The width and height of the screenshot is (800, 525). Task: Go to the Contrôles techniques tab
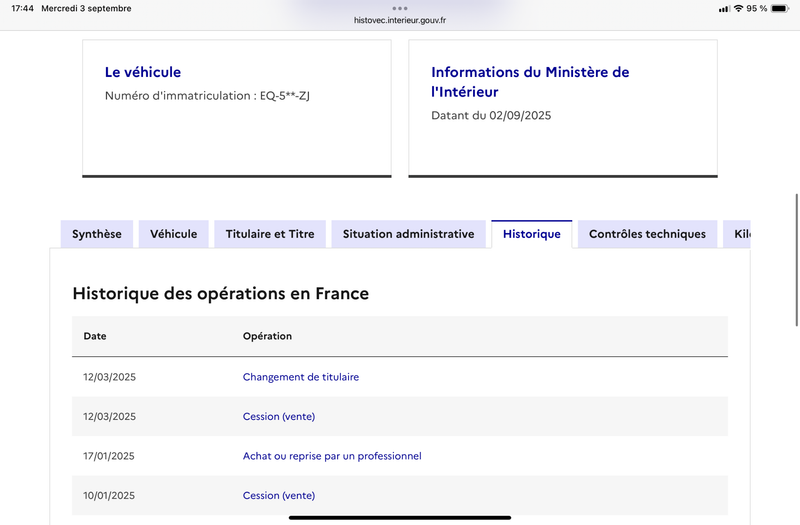click(647, 234)
